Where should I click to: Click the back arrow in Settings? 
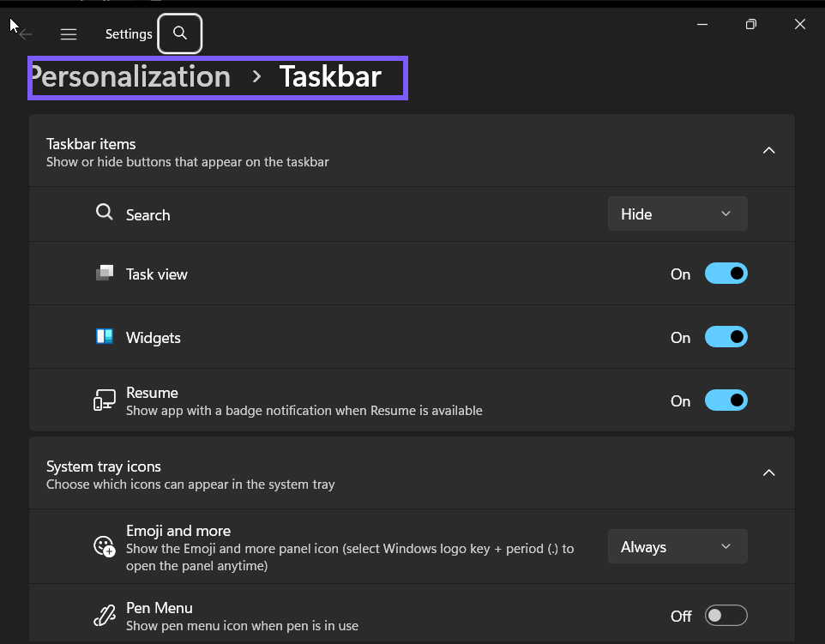coord(25,34)
